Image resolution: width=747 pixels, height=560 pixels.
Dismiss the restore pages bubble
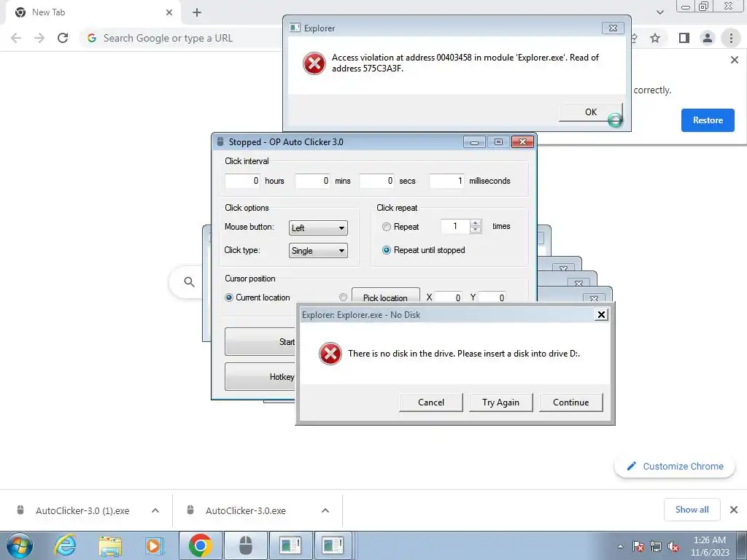click(x=734, y=60)
